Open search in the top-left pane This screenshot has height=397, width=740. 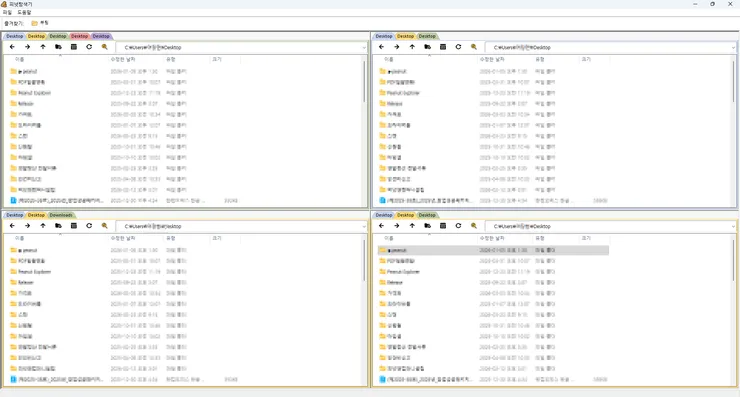[104, 47]
